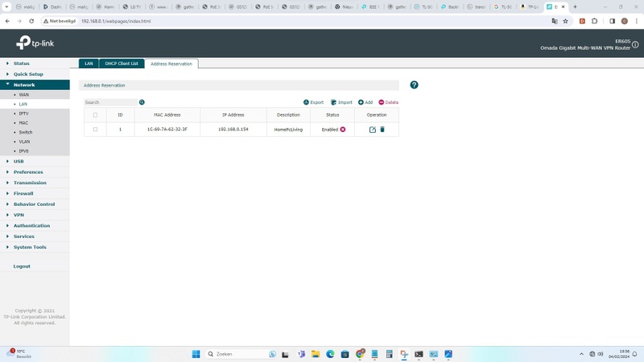The height and width of the screenshot is (362, 644).
Task: Click the Windows taskbar Zoeken search box
Action: [x=241, y=354]
